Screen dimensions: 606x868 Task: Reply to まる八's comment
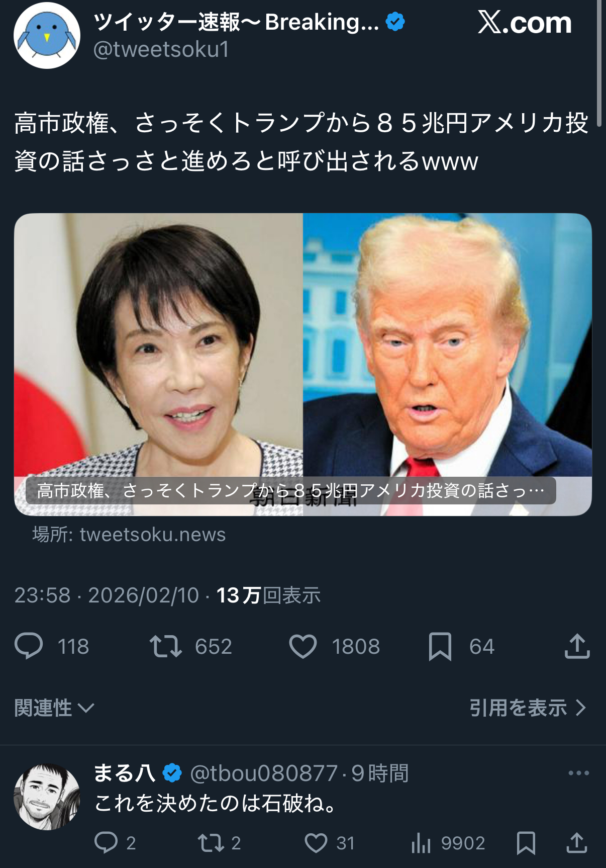pyautogui.click(x=106, y=842)
